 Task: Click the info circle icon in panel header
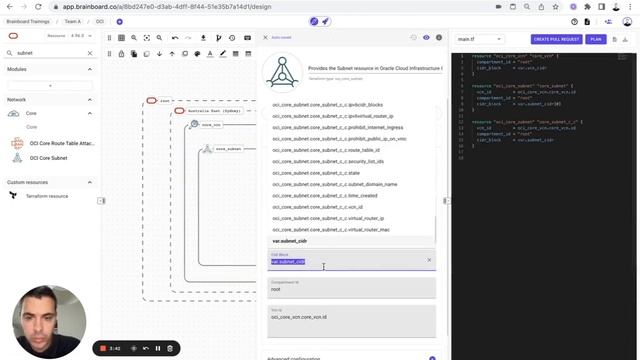439,38
